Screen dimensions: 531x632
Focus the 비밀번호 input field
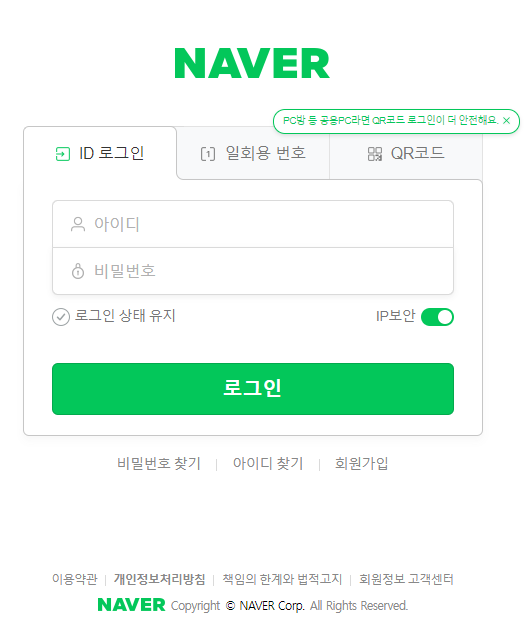pos(253,271)
